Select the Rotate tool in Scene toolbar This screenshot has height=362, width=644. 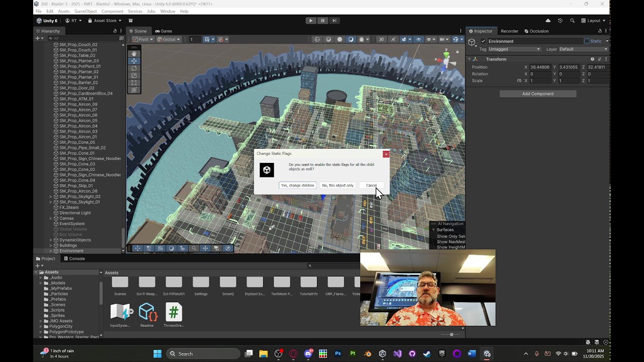[134, 68]
